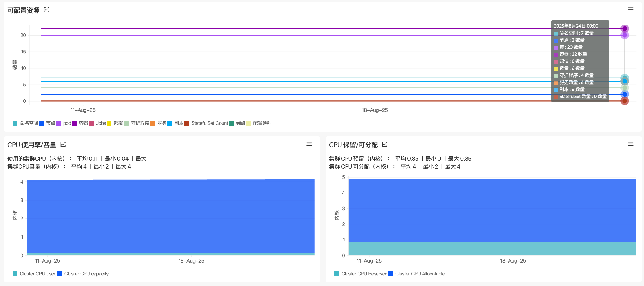Expand the CPU 使用率/容量 panel menu

[309, 144]
